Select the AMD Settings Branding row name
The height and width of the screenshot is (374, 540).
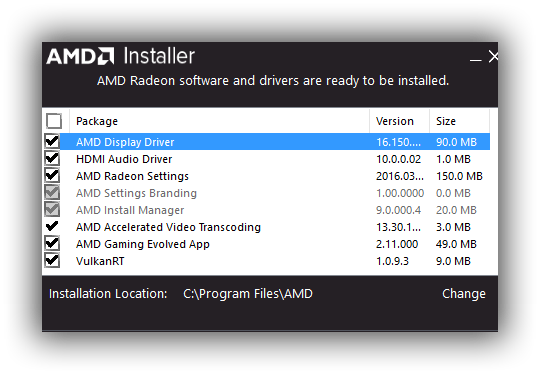coord(136,193)
